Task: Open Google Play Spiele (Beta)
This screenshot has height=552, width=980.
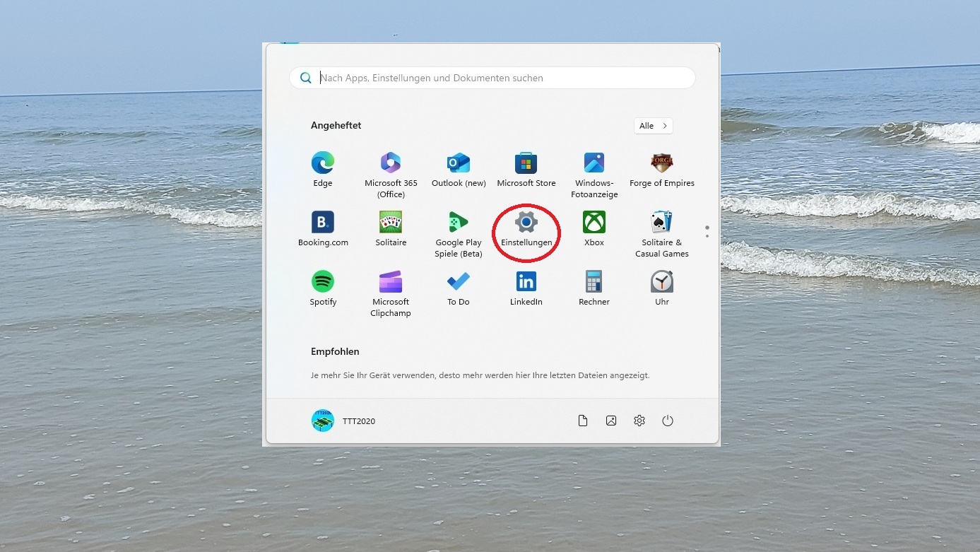Action: [x=459, y=234]
